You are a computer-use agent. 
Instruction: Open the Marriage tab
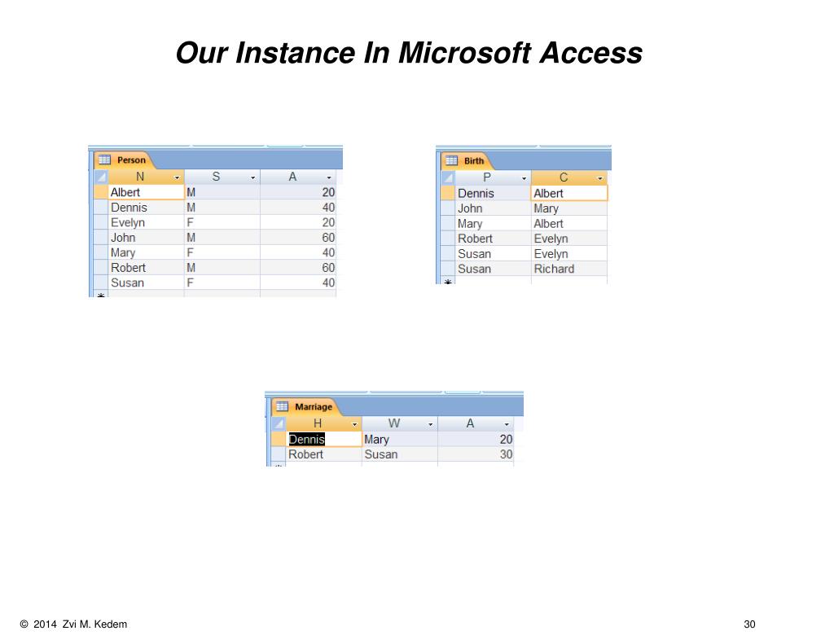(x=306, y=407)
